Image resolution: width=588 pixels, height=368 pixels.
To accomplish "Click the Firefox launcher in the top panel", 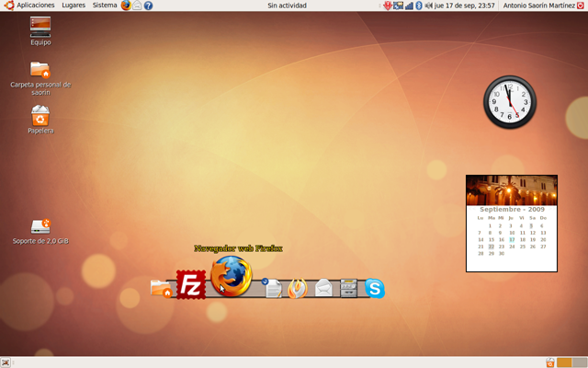I will [x=126, y=6].
